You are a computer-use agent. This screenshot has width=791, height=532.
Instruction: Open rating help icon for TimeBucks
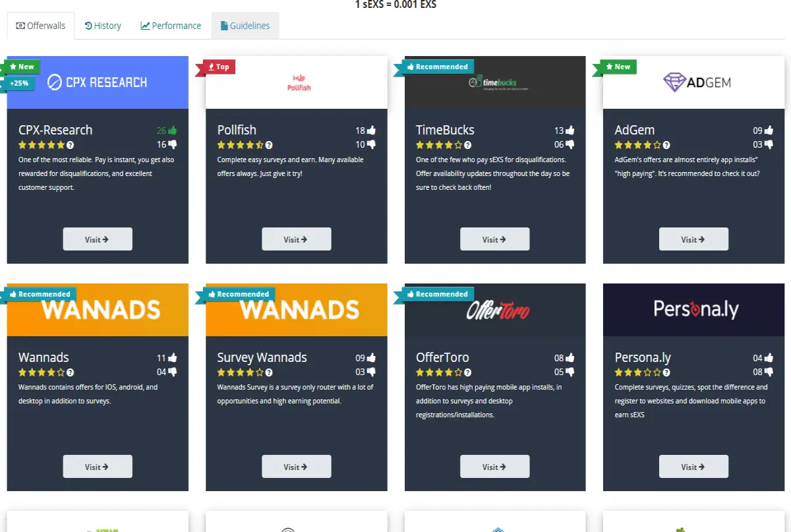(x=468, y=145)
